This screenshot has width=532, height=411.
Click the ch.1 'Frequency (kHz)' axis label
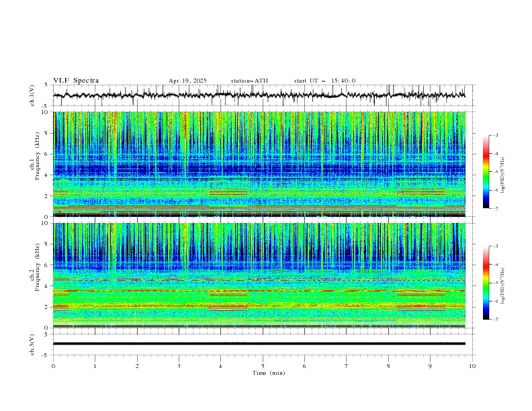38,156
